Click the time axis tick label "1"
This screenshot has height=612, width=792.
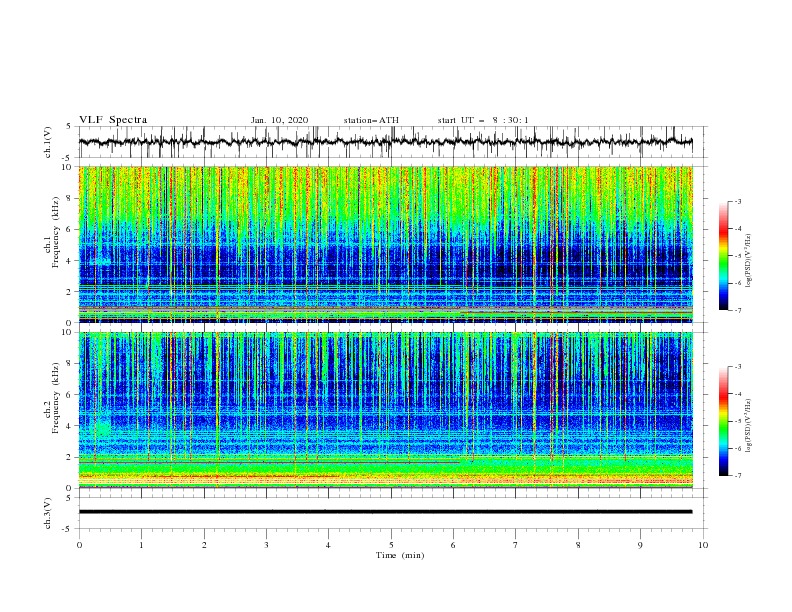[x=141, y=545]
